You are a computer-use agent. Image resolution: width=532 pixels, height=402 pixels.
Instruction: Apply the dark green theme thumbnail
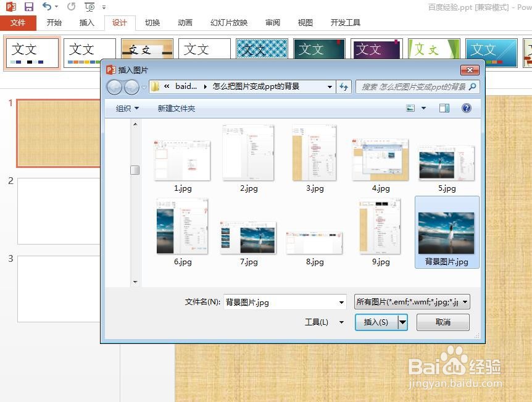coord(319,49)
